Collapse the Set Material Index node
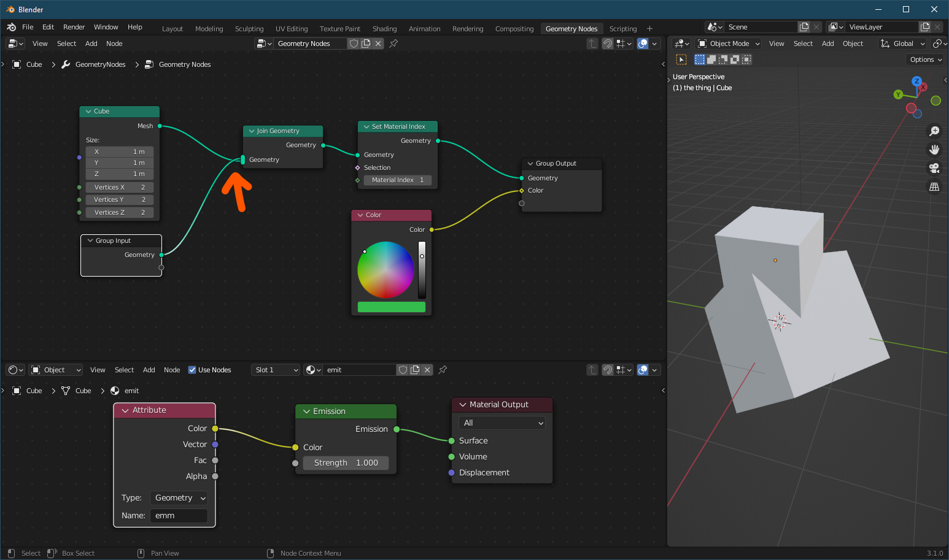The height and width of the screenshot is (560, 949). pyautogui.click(x=366, y=127)
